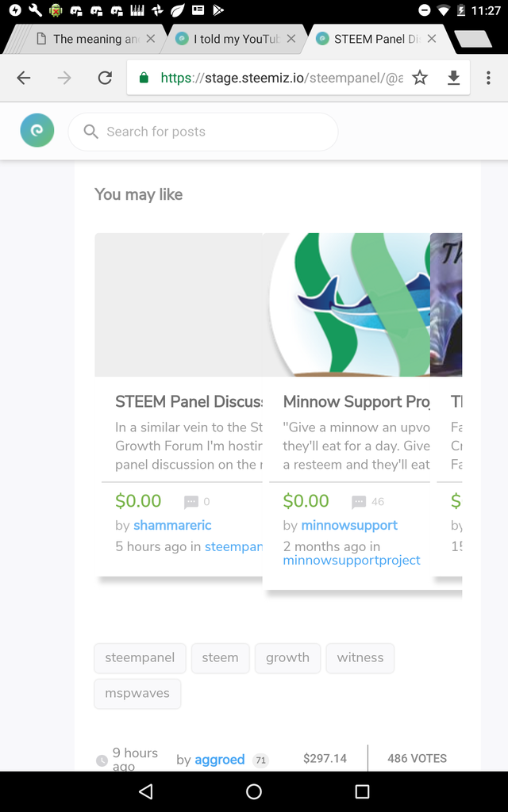Open new tab button
Viewport: 508px width, 812px height.
474,39
